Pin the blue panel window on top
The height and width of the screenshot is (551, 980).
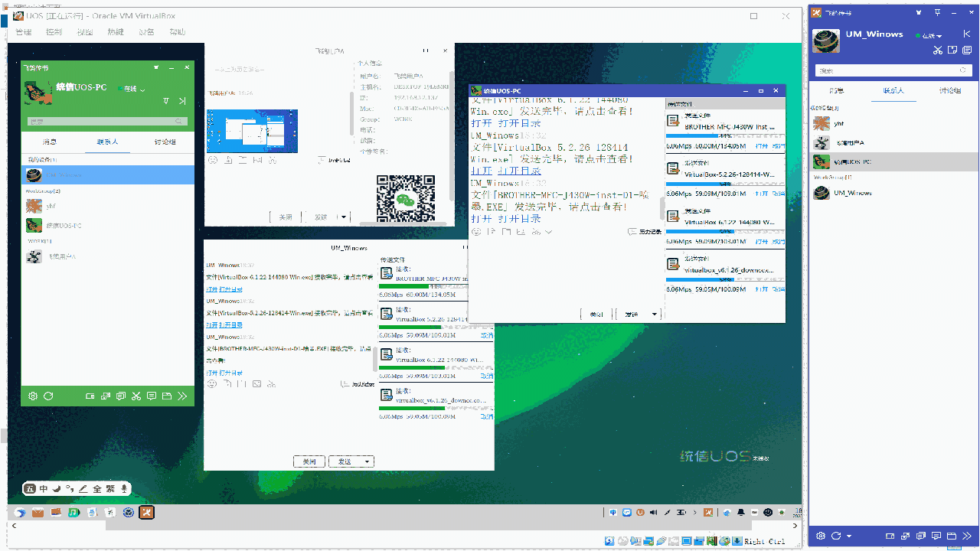pos(937,12)
